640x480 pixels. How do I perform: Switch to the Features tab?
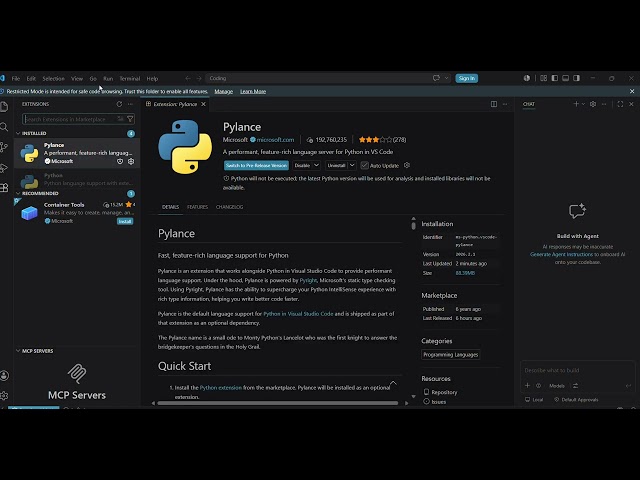click(198, 207)
